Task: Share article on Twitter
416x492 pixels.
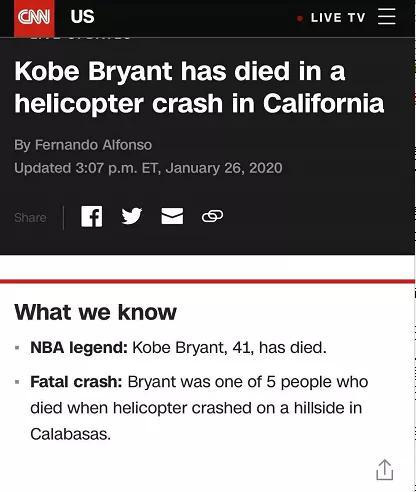Action: 132,216
